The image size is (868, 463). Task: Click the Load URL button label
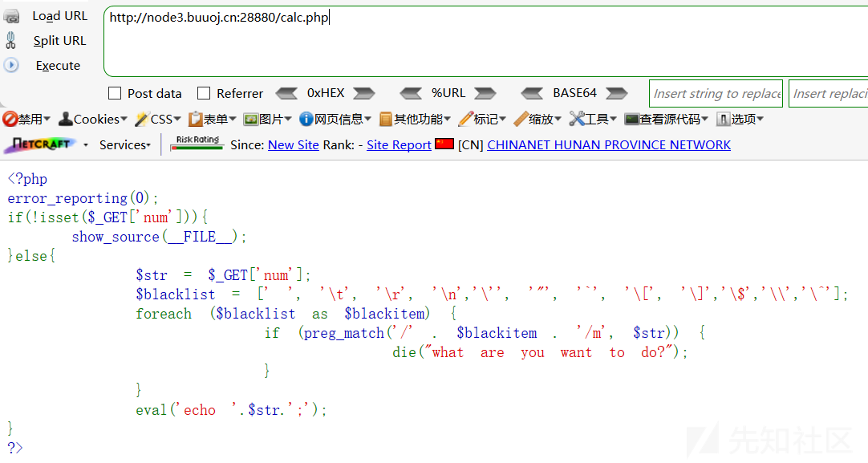(x=60, y=16)
